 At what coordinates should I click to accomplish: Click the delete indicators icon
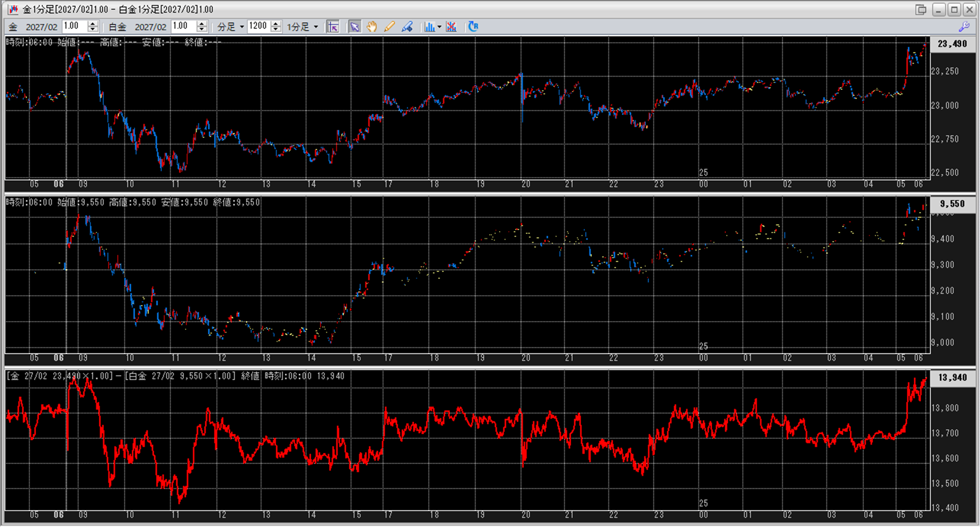pyautogui.click(x=451, y=27)
